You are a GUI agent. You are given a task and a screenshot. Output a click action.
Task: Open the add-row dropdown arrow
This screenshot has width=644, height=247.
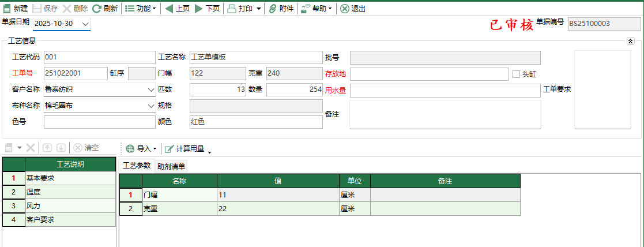click(x=19, y=148)
